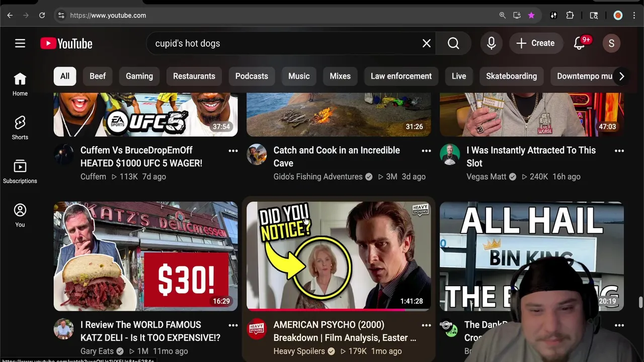Go to Home in sidebar
644x362 pixels.
click(x=20, y=84)
